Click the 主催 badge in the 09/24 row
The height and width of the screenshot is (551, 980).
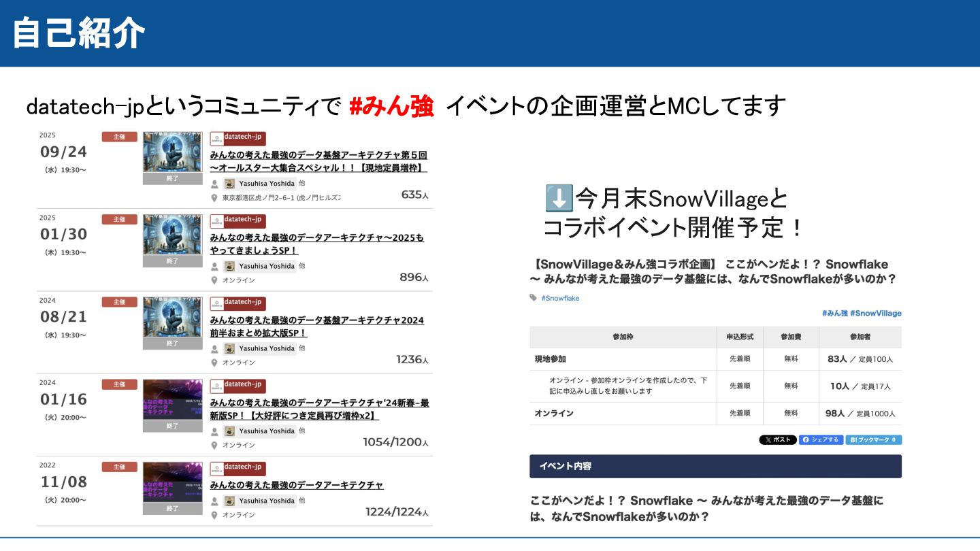click(x=119, y=137)
